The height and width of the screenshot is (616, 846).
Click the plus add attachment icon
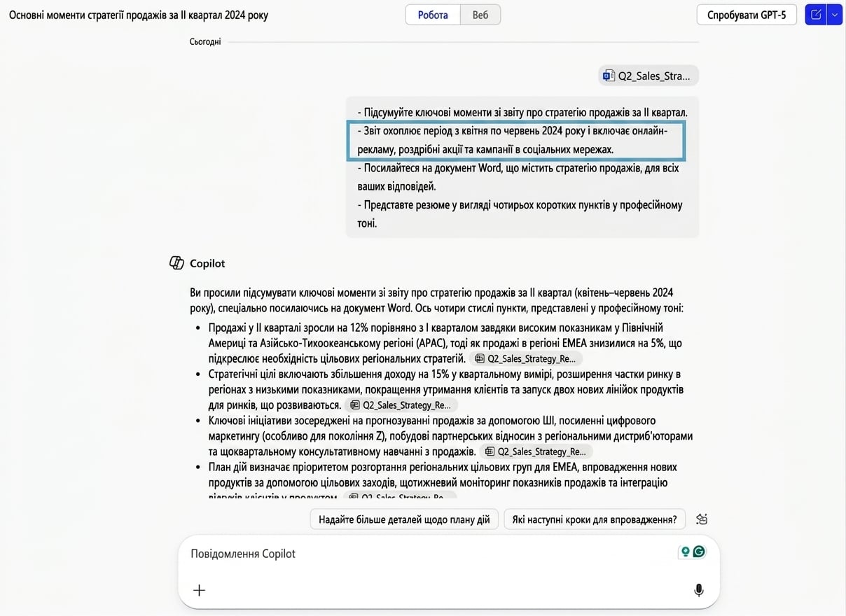(199, 590)
